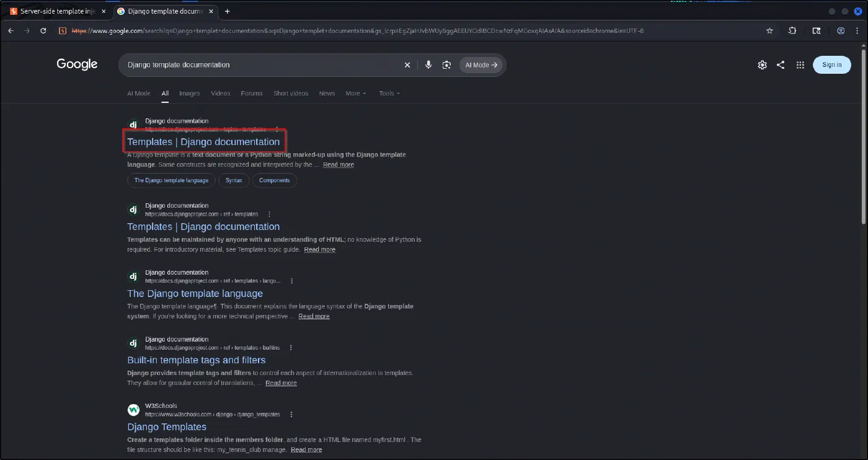Open options for the Built-in template tags result
The width and height of the screenshot is (868, 460).
[x=291, y=348]
